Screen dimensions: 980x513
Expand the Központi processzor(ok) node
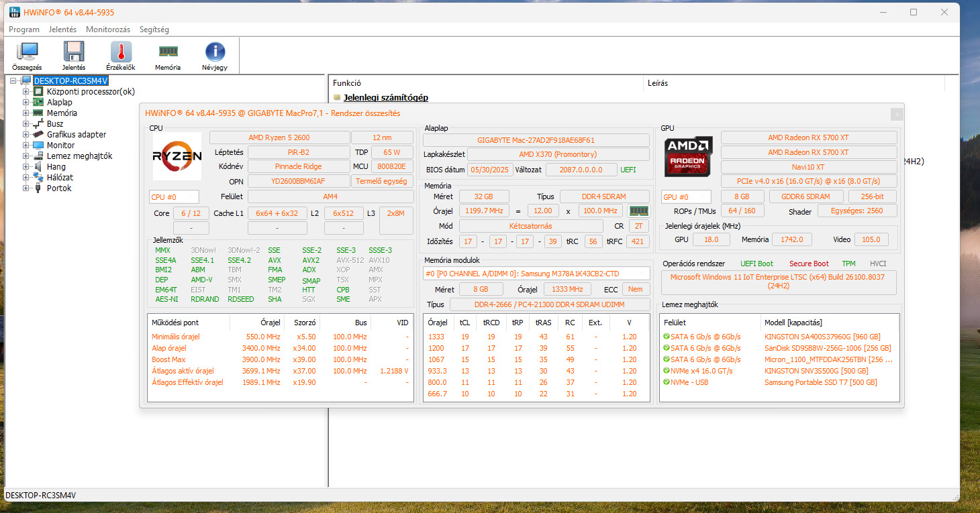click(26, 92)
